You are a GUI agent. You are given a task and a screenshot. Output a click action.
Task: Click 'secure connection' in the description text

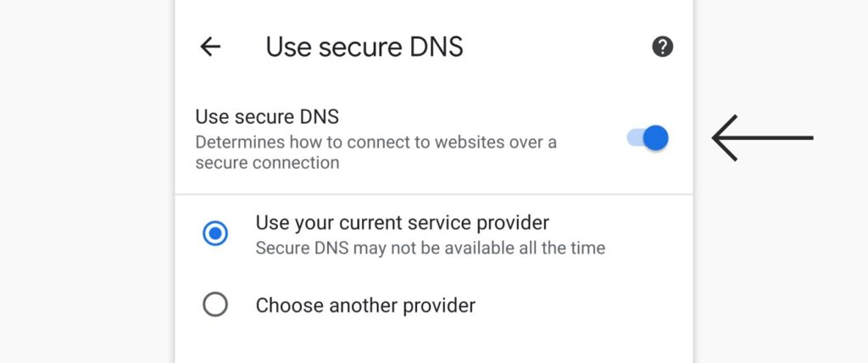tap(267, 163)
